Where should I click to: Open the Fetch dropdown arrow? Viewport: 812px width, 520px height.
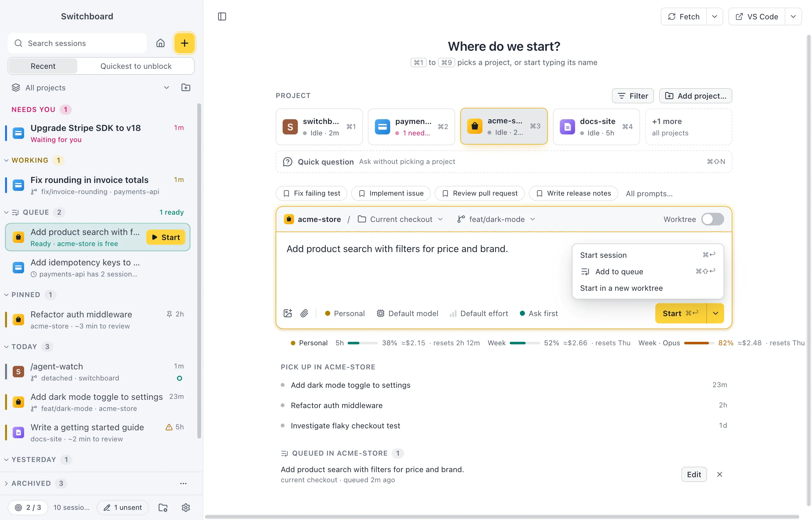[x=714, y=16]
